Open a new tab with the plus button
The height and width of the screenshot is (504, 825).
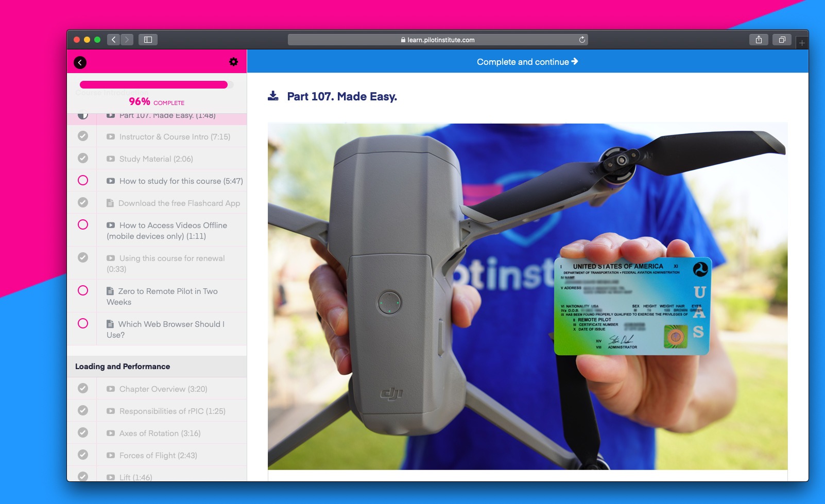(x=802, y=43)
